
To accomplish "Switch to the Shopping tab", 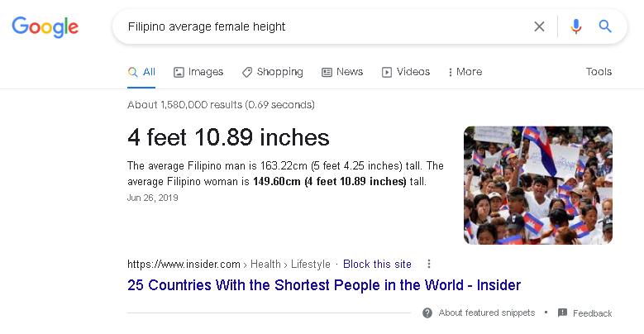I will click(273, 72).
